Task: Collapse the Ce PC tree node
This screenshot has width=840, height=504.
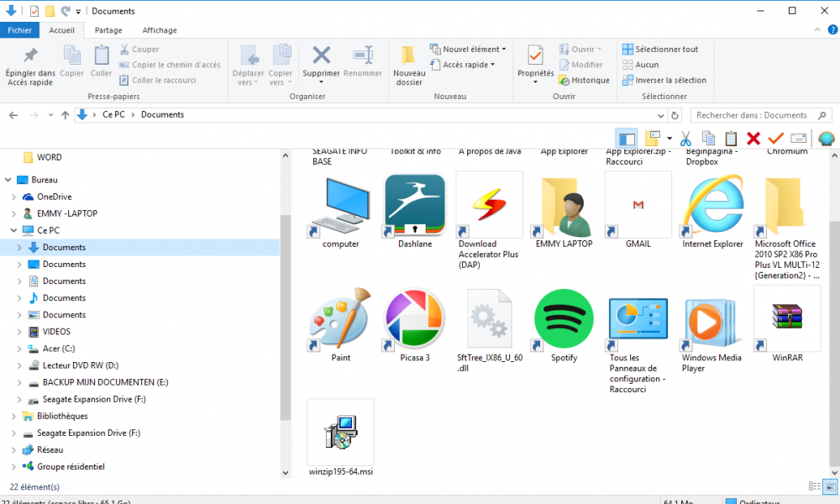Action: point(14,230)
